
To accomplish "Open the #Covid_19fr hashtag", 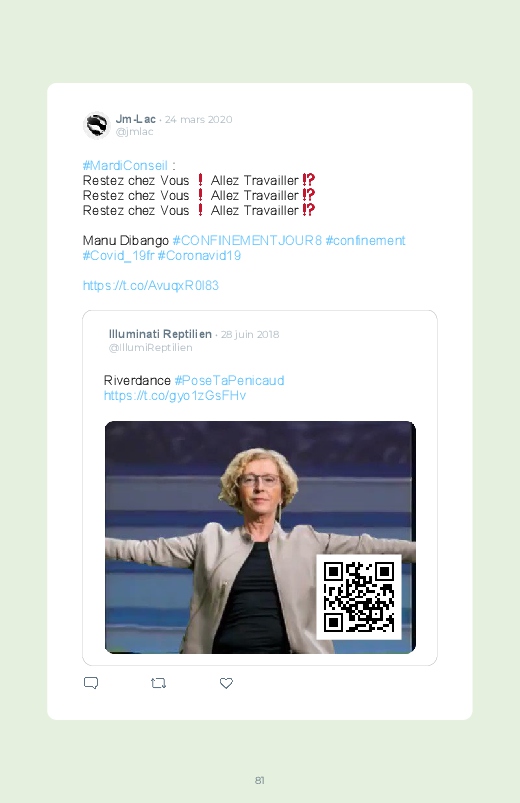I will pyautogui.click(x=118, y=256).
